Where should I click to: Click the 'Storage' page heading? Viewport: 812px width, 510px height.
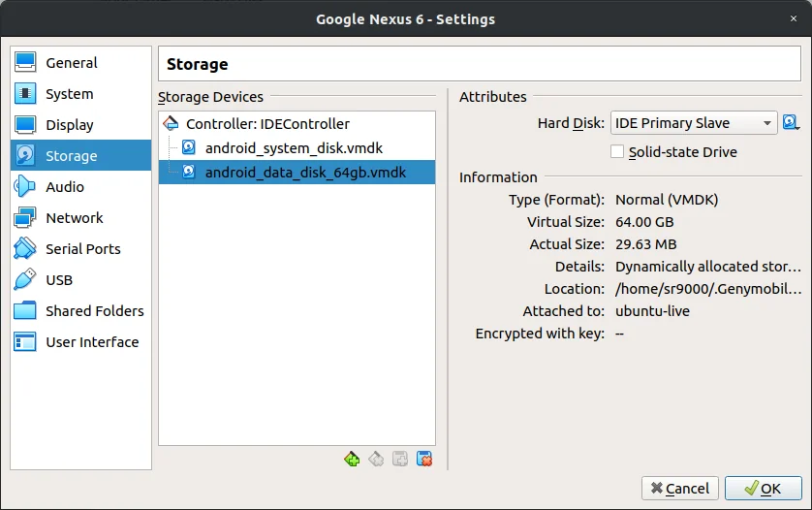click(198, 64)
